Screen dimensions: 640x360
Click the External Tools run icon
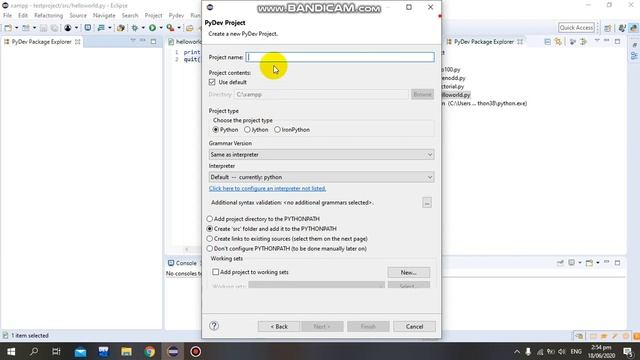(x=170, y=28)
